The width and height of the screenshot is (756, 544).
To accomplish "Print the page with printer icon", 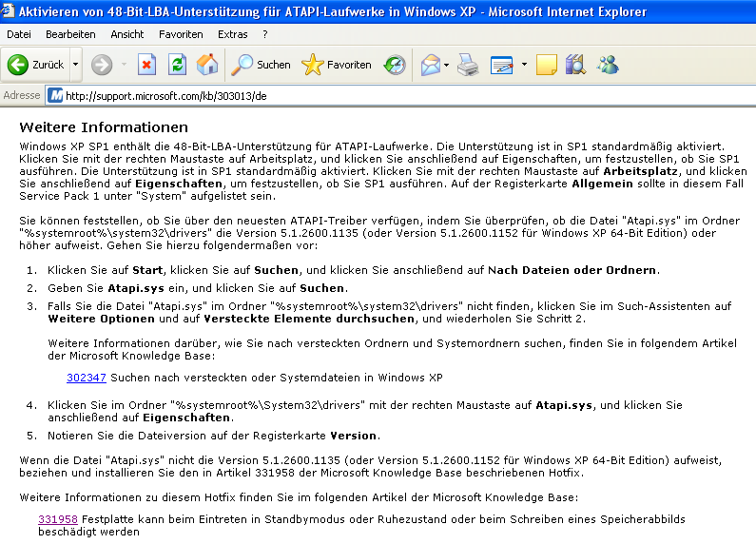I will point(468,65).
